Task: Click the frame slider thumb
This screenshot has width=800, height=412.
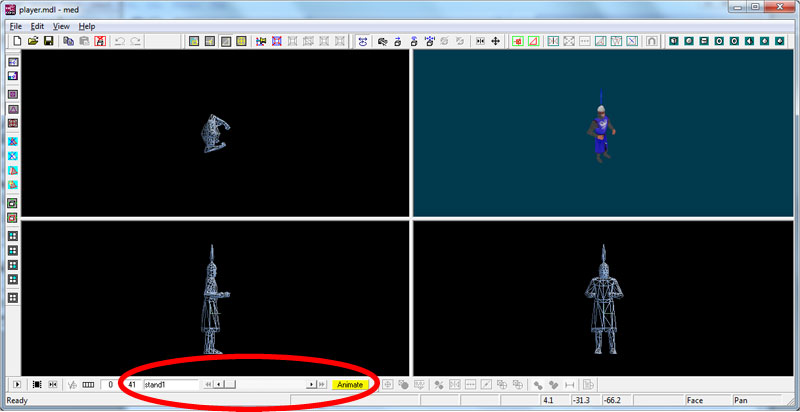Action: [x=230, y=384]
